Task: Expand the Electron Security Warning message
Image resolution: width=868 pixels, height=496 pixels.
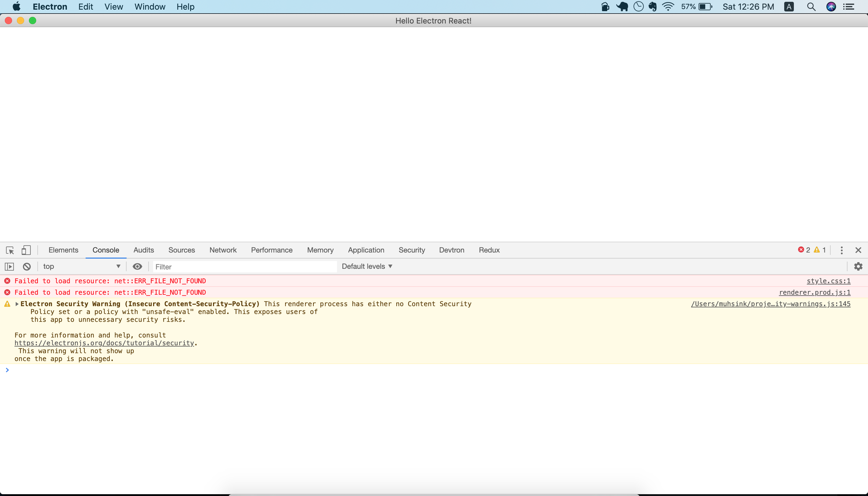Action: (x=17, y=304)
